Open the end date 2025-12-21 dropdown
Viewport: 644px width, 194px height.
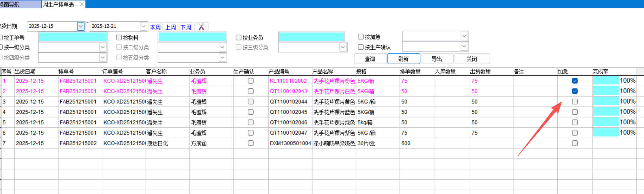(143, 26)
